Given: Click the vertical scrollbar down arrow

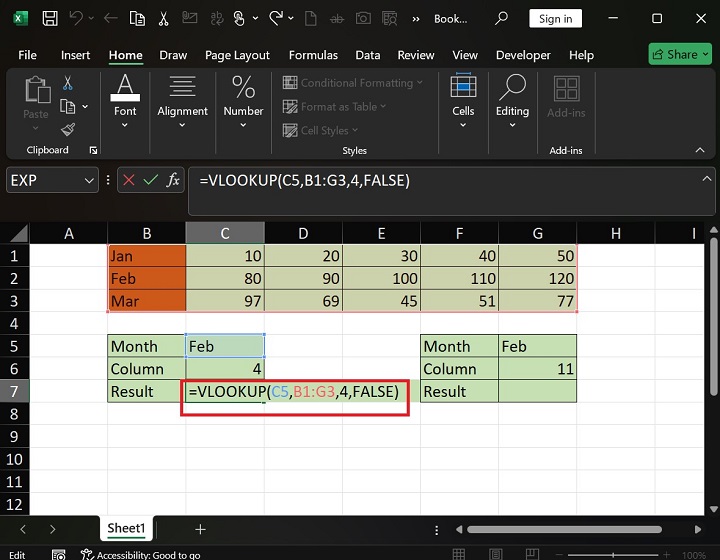Looking at the screenshot, I should [x=714, y=509].
